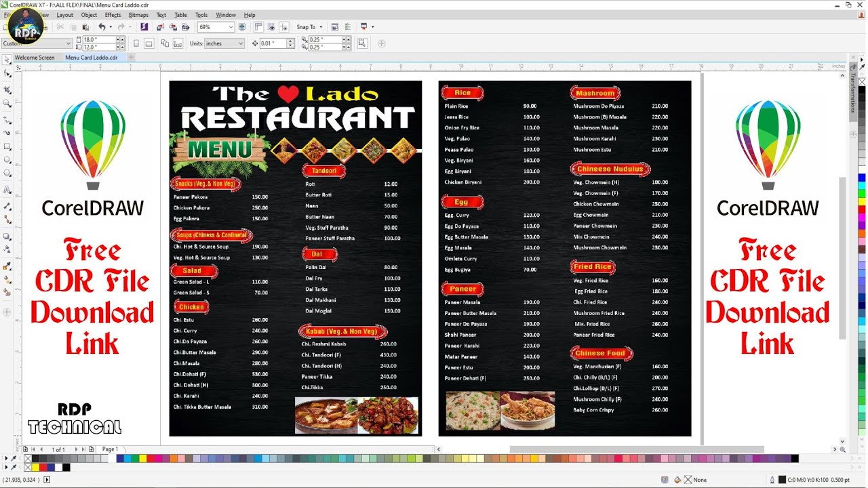Select the Interactive Fill tool

(7, 279)
